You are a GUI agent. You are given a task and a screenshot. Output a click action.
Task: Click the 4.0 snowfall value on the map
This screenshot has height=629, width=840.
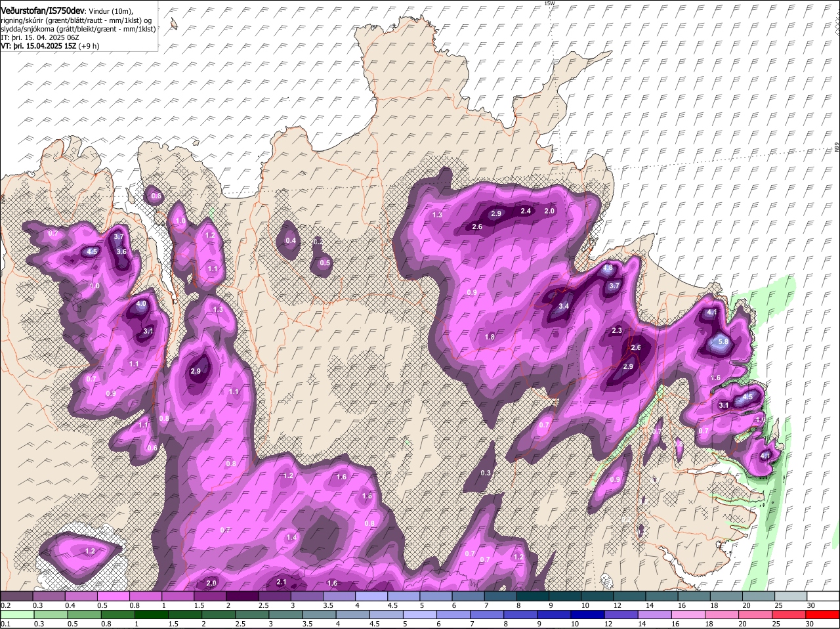141,304
